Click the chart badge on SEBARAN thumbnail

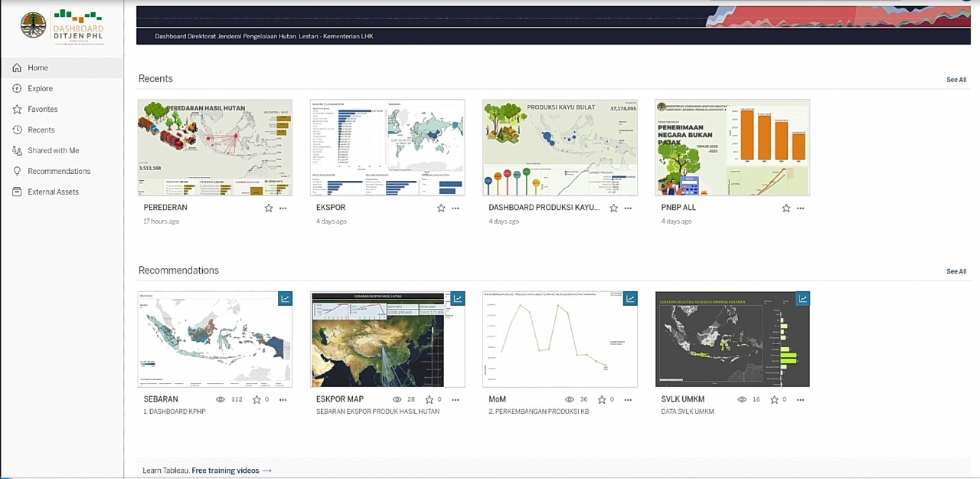pyautogui.click(x=285, y=299)
